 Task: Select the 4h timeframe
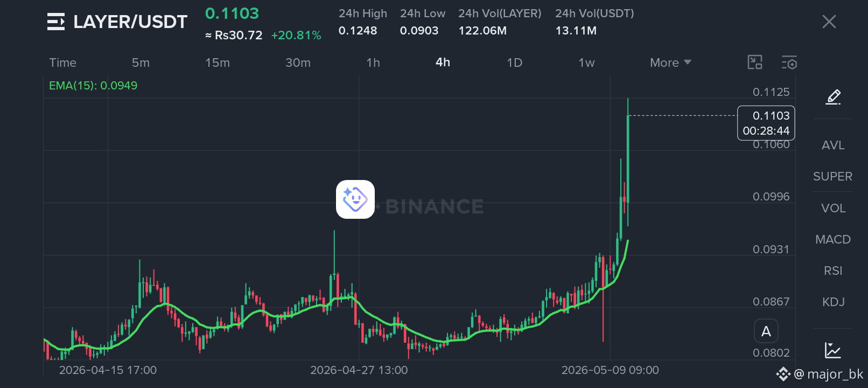point(443,63)
